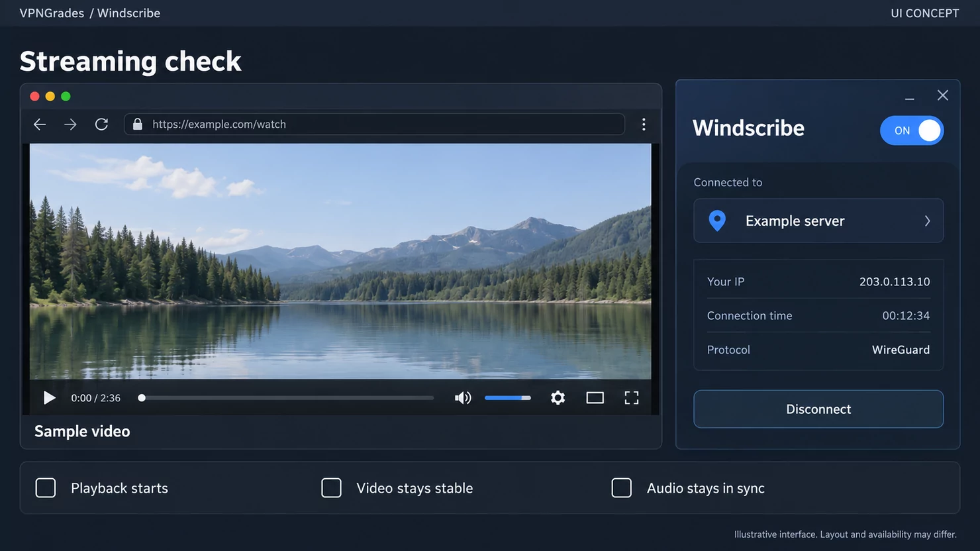This screenshot has height=551, width=980.
Task: Check Playback starts
Action: [x=46, y=488]
